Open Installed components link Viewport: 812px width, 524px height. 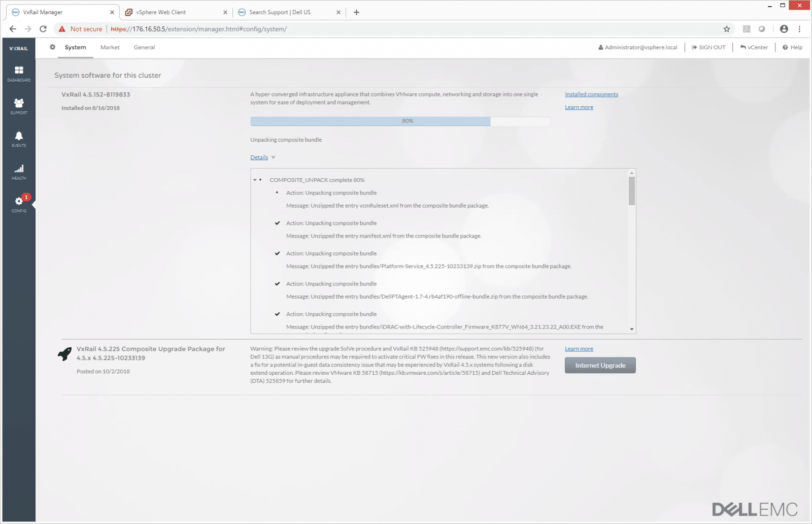click(x=591, y=94)
